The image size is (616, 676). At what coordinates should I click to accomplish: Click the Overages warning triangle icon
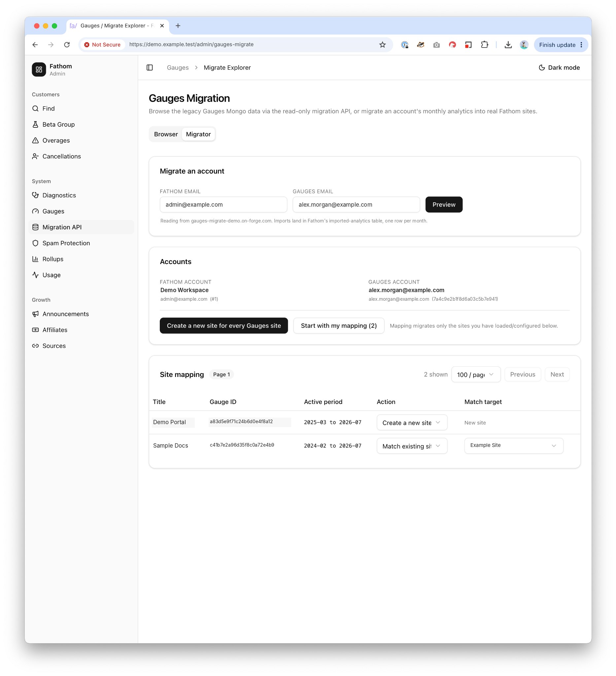point(35,140)
